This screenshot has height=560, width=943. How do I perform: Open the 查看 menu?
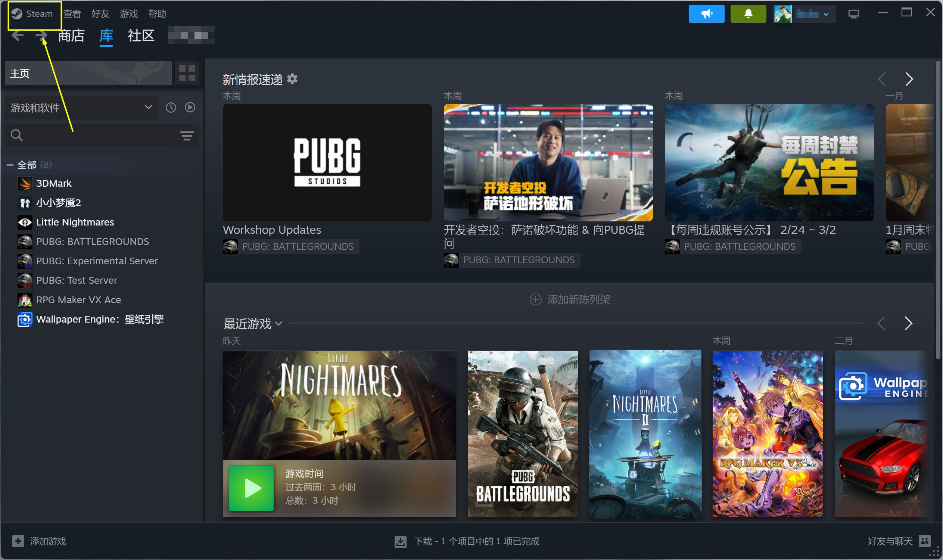72,13
